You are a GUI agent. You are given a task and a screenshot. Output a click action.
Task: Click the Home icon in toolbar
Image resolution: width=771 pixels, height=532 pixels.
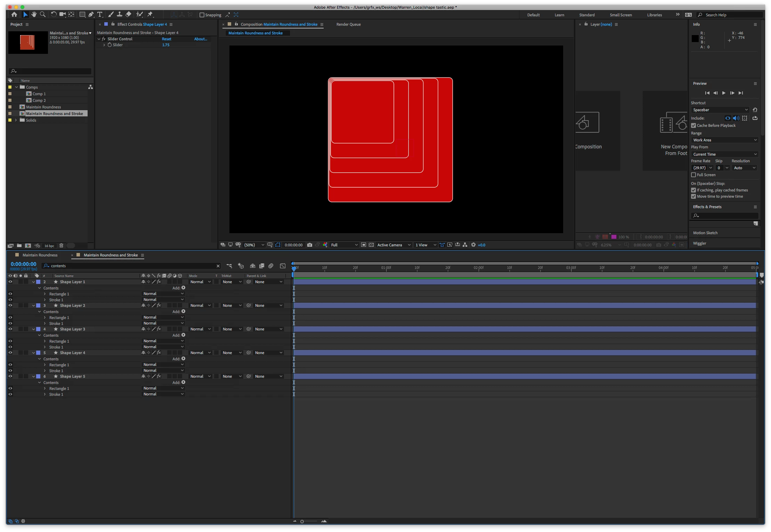click(14, 14)
